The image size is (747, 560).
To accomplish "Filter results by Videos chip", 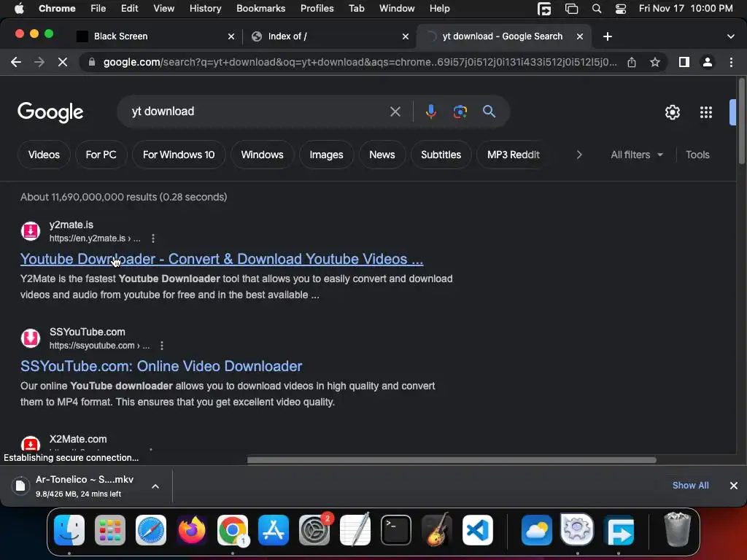I will click(x=44, y=155).
